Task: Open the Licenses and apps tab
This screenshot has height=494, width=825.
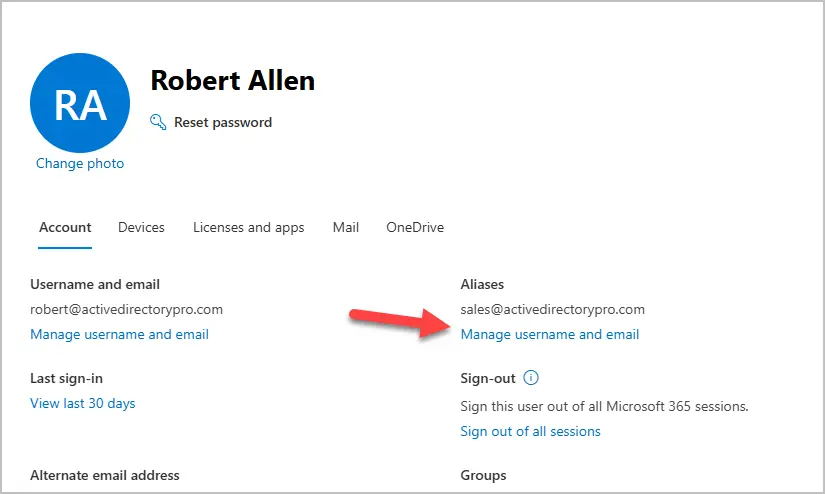Action: [248, 227]
